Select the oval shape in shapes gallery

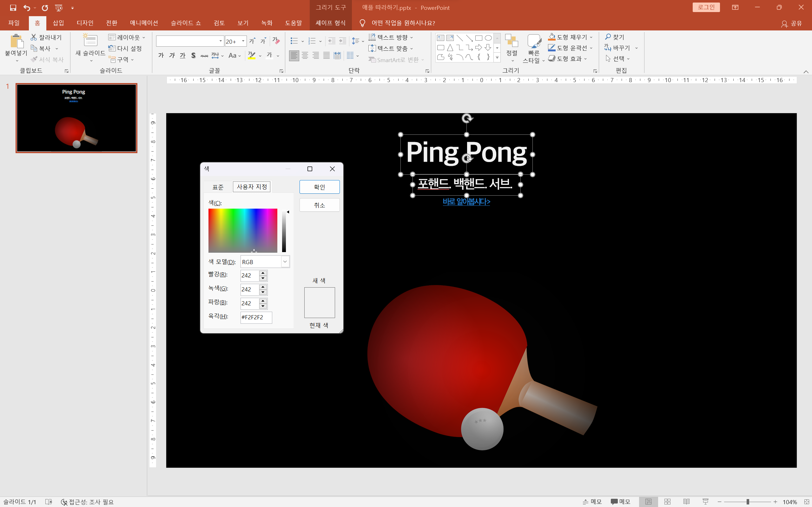pos(488,38)
